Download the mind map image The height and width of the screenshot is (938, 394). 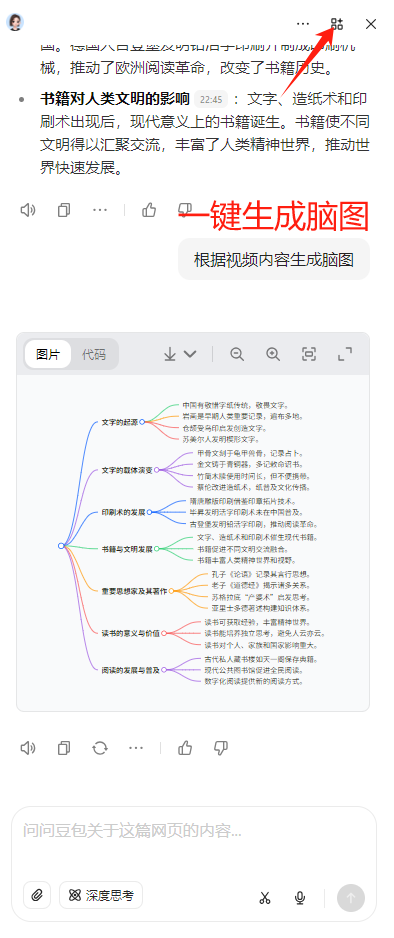click(x=170, y=354)
